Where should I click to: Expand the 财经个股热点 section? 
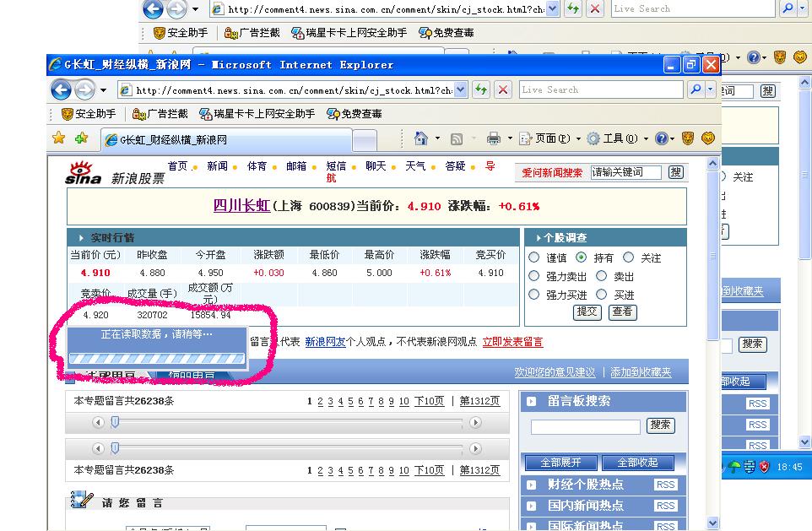click(531, 485)
